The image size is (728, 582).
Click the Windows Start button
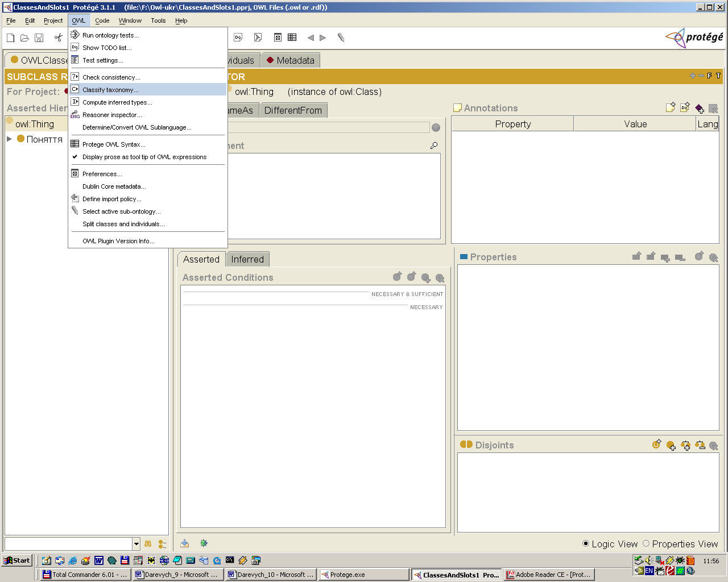point(16,560)
